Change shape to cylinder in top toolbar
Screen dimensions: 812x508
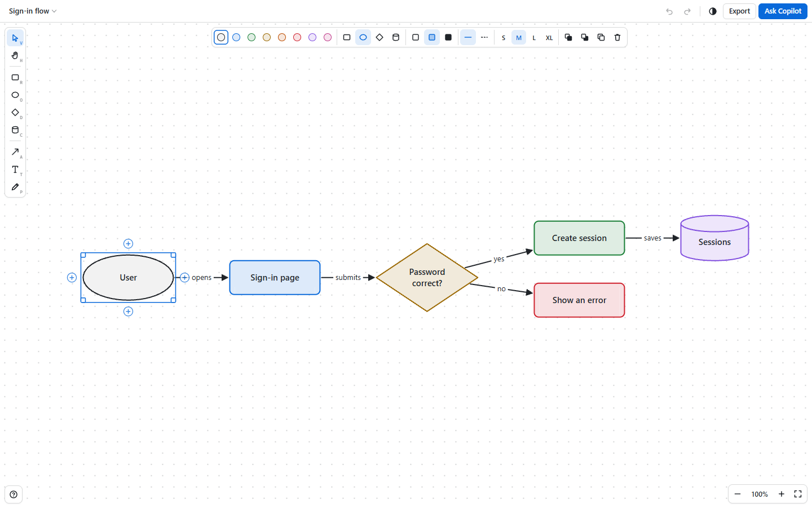[396, 37]
